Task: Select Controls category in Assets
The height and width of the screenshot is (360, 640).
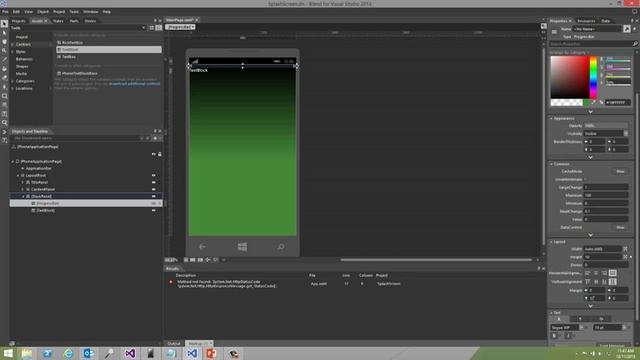Action: pyautogui.click(x=23, y=44)
